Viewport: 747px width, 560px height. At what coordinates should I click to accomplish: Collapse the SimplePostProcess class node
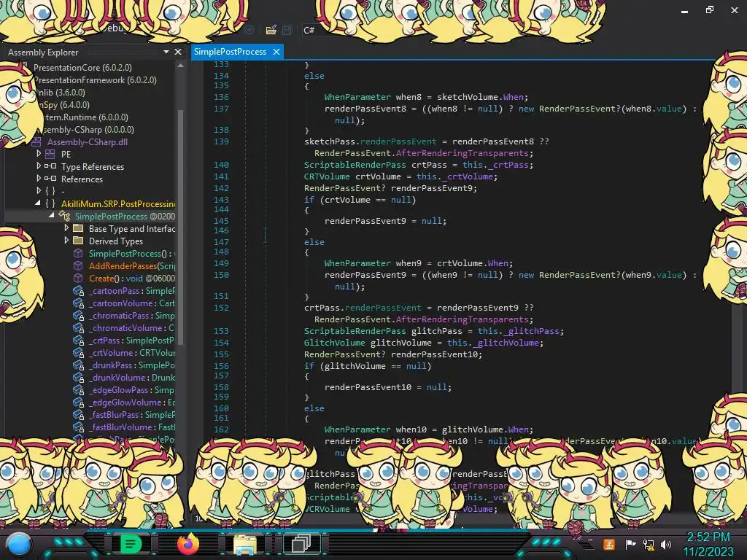[x=52, y=215]
